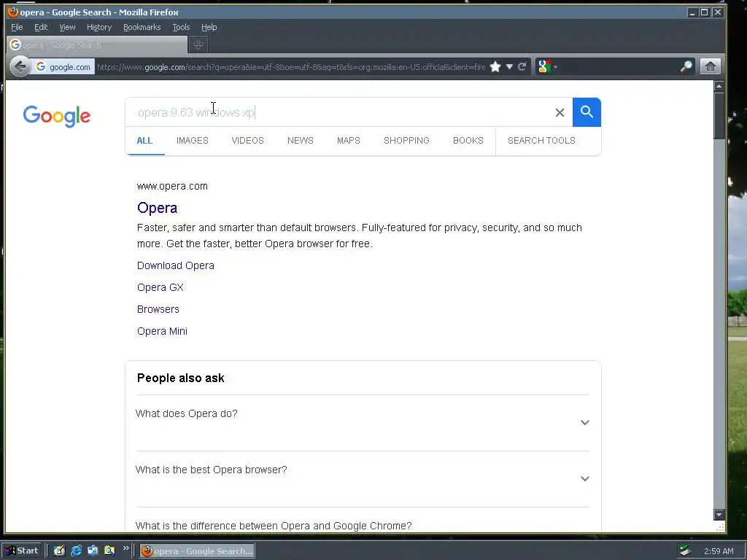Switch to the IMAGES results tab

pyautogui.click(x=193, y=141)
